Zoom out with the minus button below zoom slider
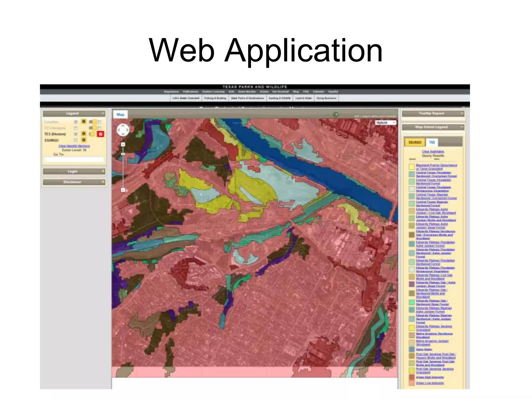 point(123,190)
